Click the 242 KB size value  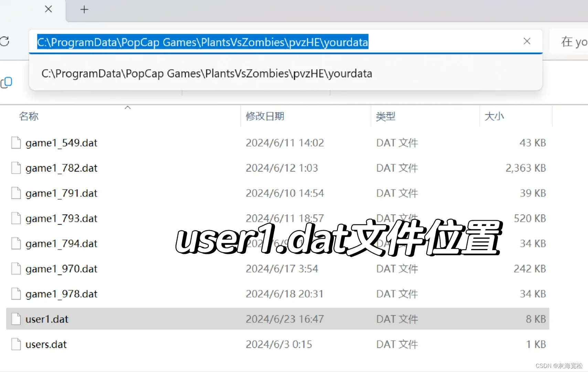tap(530, 269)
